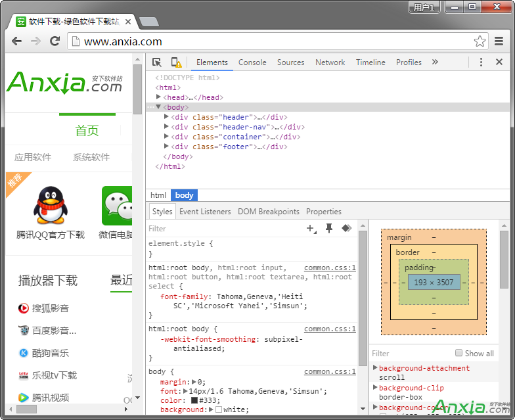515x420 pixels.
Task: Open a new browser tab
Action: click(148, 22)
